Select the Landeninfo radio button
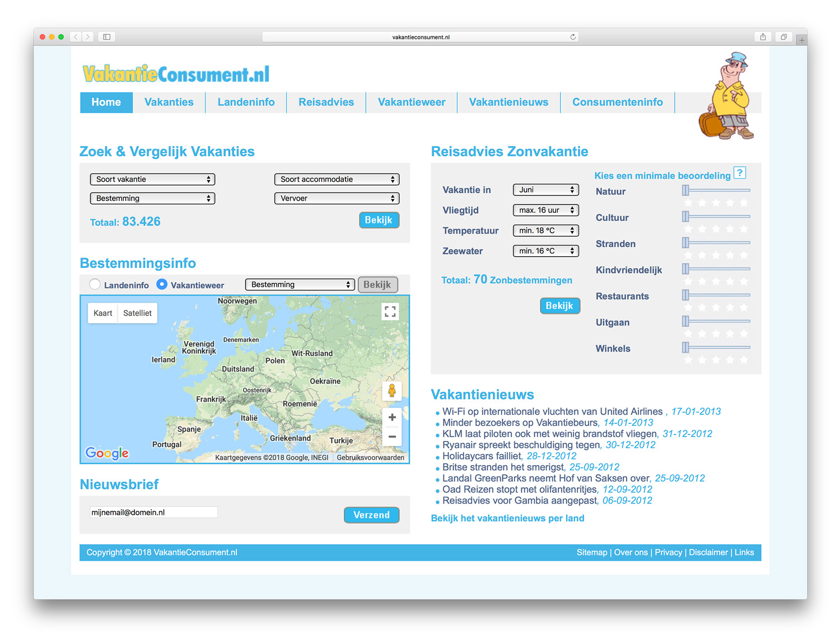The image size is (840, 643). tap(95, 284)
